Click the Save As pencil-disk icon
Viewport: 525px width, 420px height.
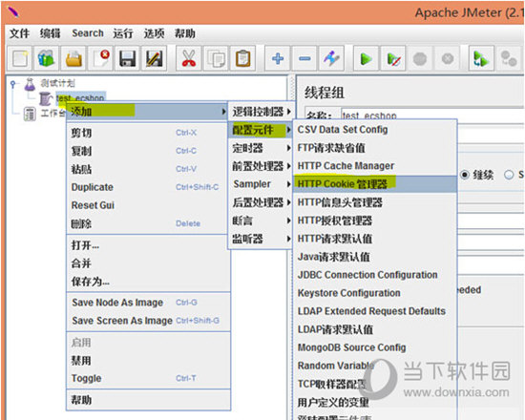(154, 58)
